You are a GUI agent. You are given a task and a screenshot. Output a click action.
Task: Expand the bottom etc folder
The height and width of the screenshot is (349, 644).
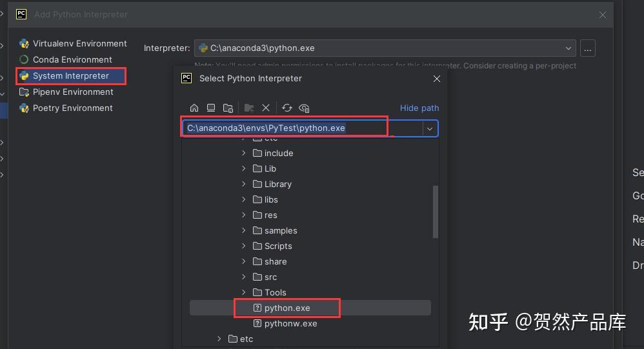[219, 339]
